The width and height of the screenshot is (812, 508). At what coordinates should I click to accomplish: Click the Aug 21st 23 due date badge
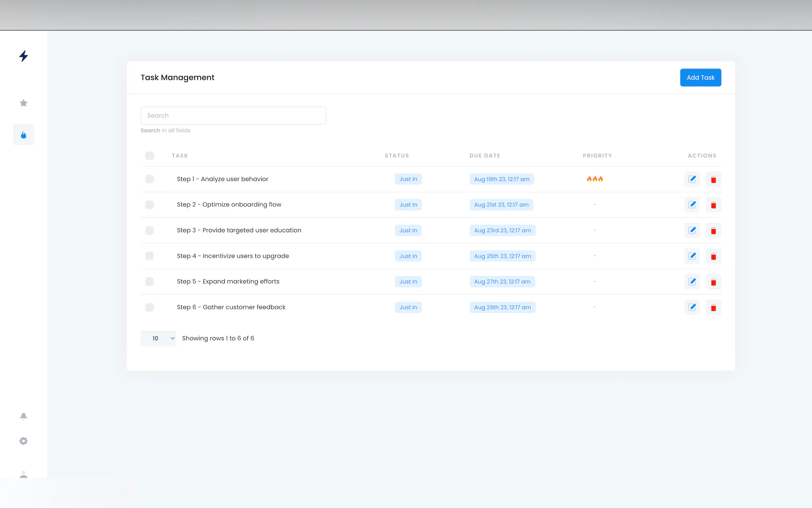point(501,205)
